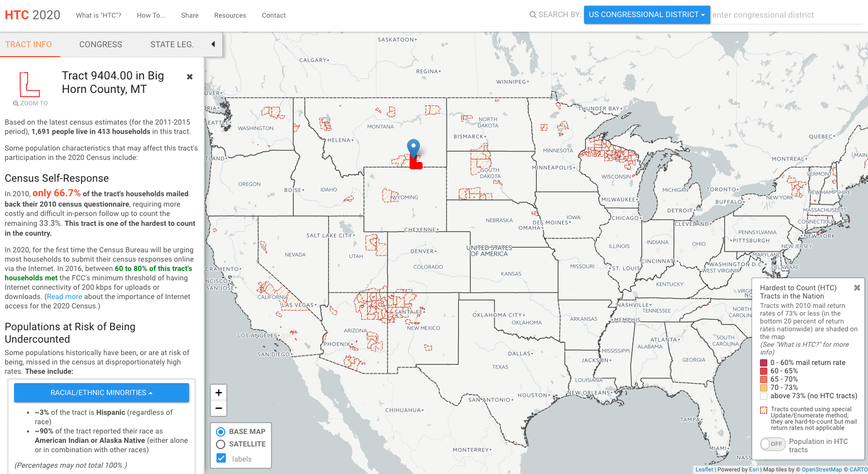This screenshot has height=474, width=868.
Task: Close the Hardest to Count legend
Action: pos(857,288)
